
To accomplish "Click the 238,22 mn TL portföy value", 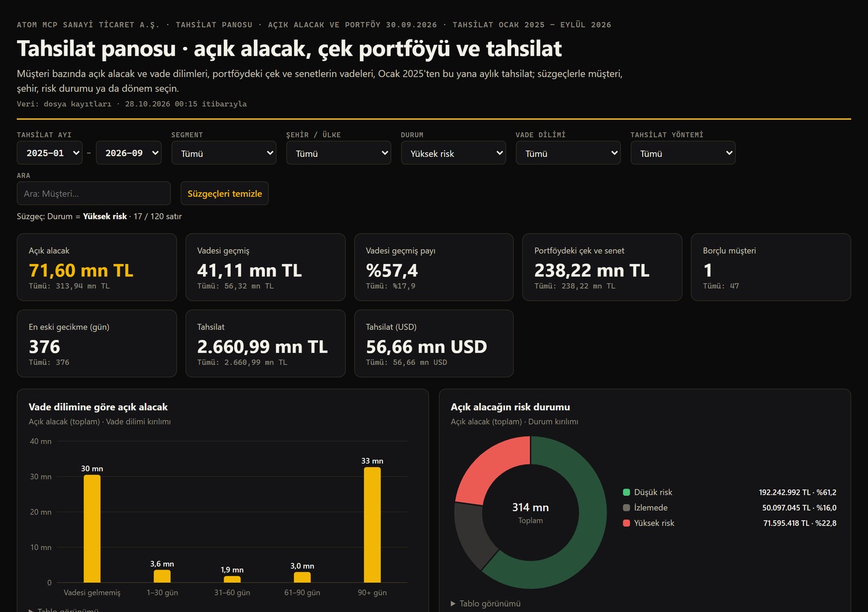I will point(592,270).
